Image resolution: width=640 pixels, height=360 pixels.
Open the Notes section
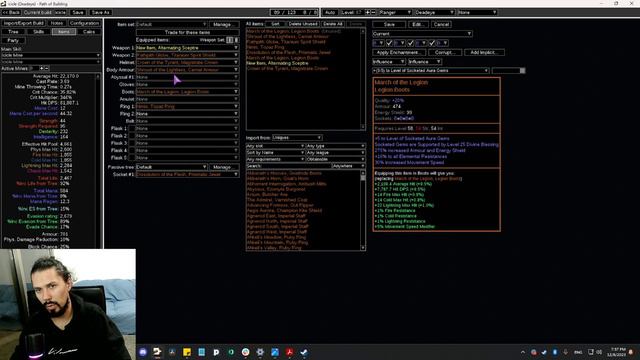[x=57, y=23]
